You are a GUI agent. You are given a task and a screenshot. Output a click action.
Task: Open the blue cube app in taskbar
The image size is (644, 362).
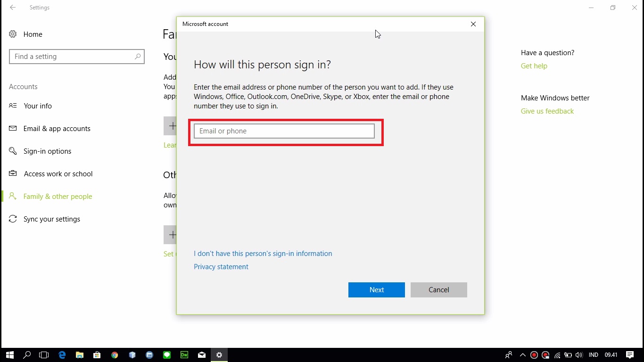(132, 355)
